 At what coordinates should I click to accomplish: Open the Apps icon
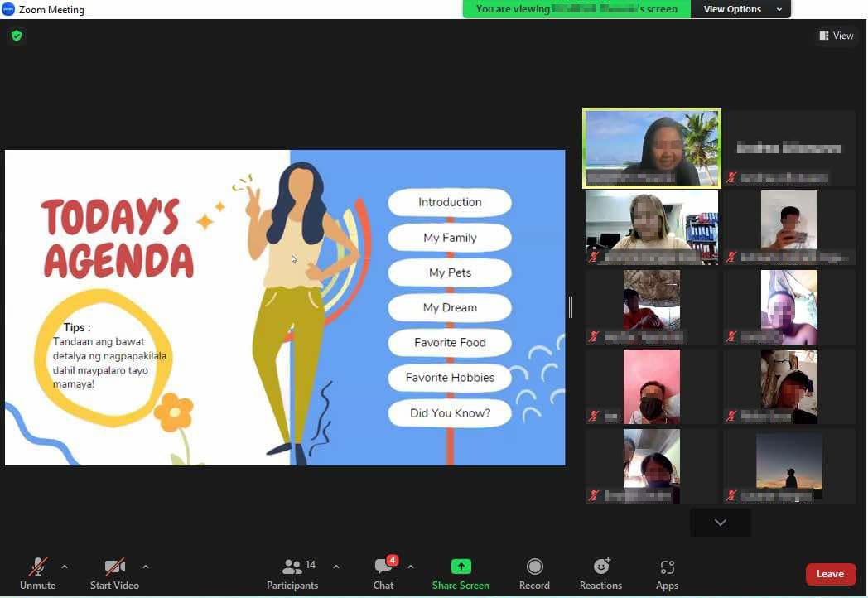click(x=667, y=567)
